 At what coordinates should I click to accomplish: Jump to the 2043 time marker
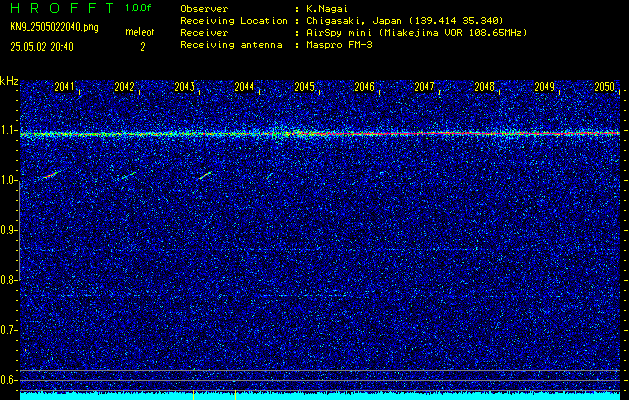click(x=185, y=87)
